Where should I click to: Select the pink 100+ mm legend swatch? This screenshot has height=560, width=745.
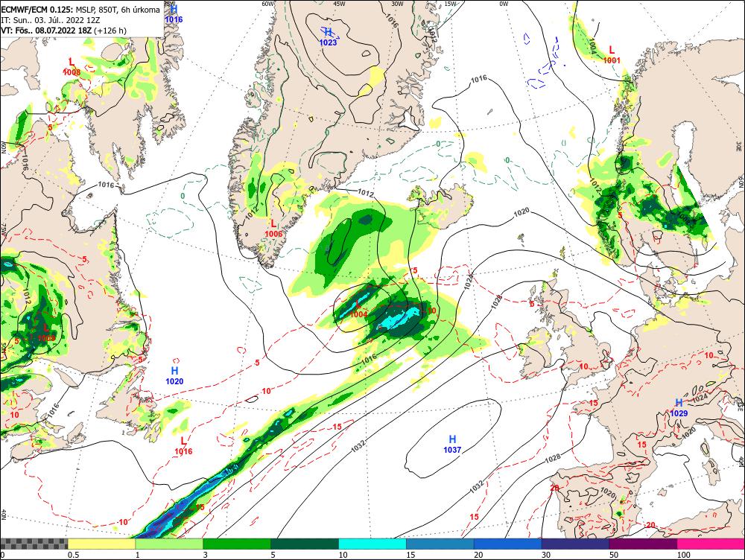(x=711, y=544)
